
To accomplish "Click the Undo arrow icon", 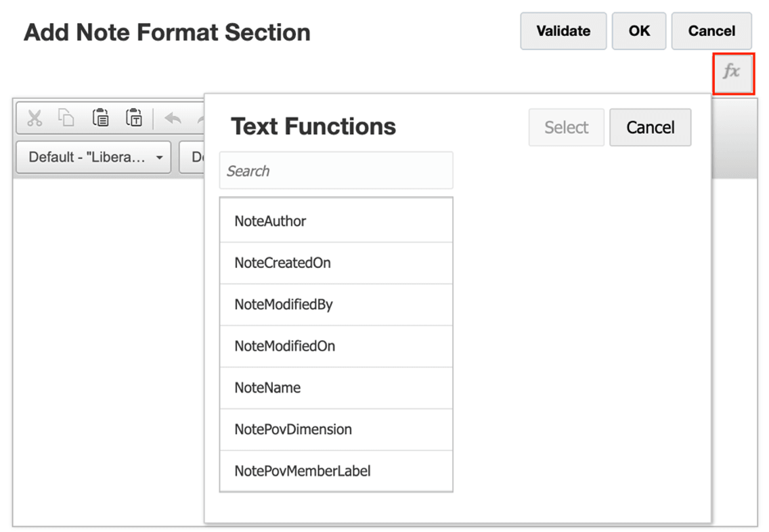I will (173, 118).
